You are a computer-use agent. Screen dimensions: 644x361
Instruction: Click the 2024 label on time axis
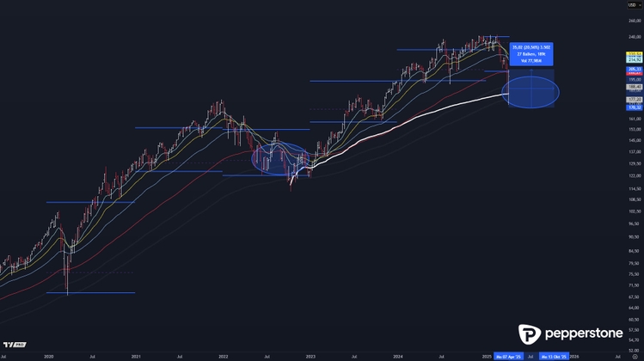(397, 357)
